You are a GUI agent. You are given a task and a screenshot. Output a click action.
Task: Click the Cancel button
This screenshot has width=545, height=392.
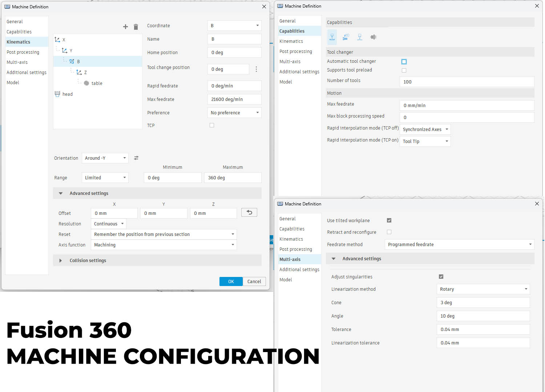point(254,282)
